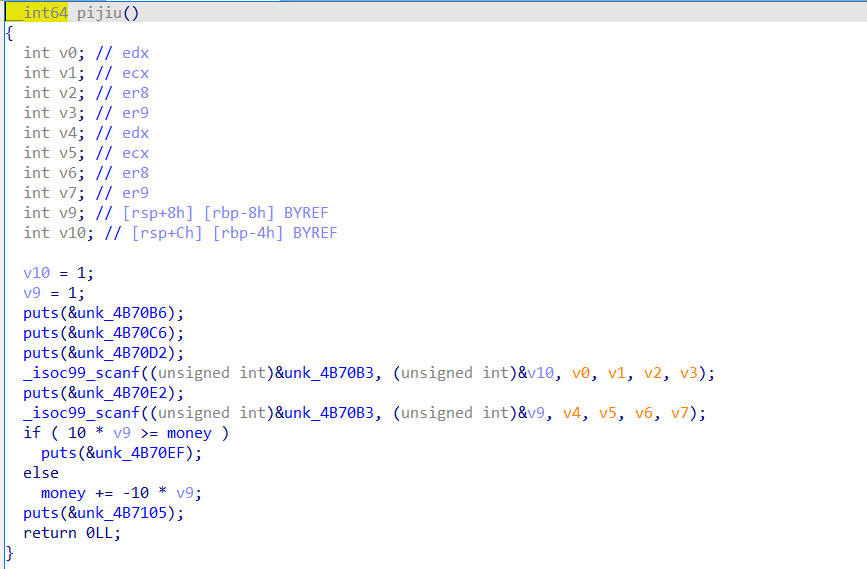Click the second _isoc99_scanf call
The height and width of the screenshot is (569, 867).
coord(81,413)
